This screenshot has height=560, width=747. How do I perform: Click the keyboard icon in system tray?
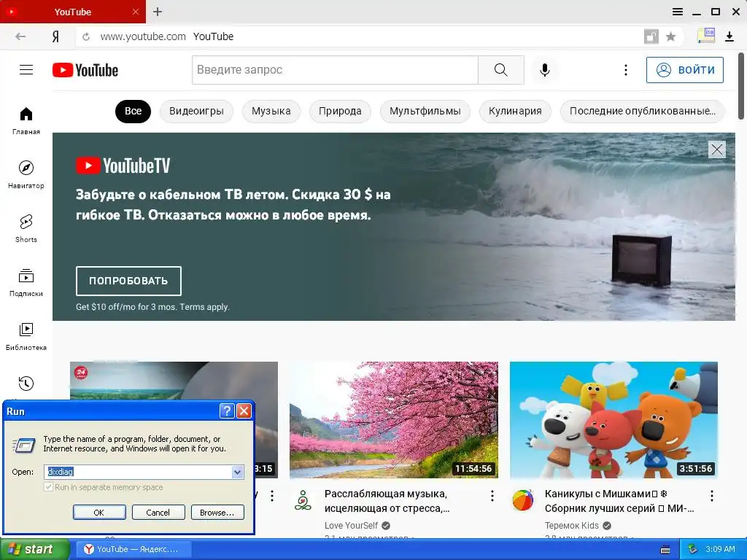[665, 549]
